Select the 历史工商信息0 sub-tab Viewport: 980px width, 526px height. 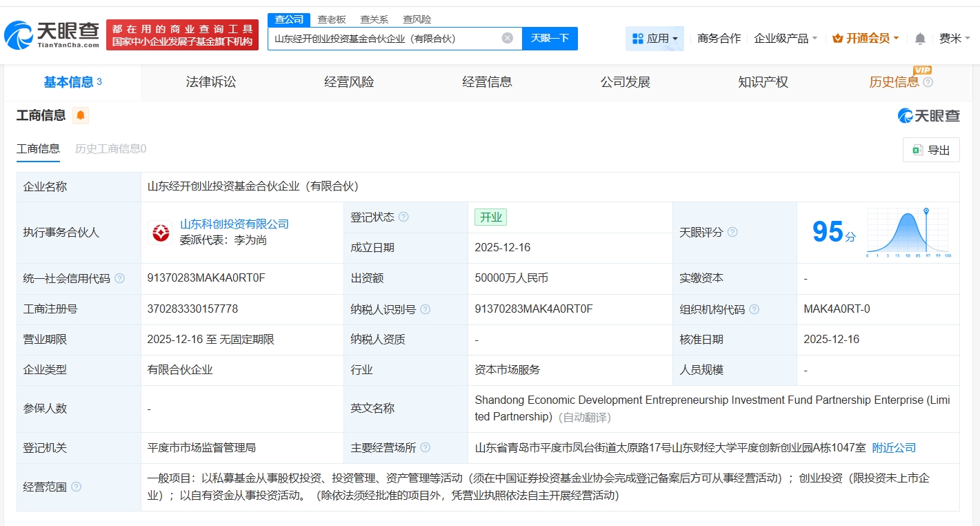110,149
